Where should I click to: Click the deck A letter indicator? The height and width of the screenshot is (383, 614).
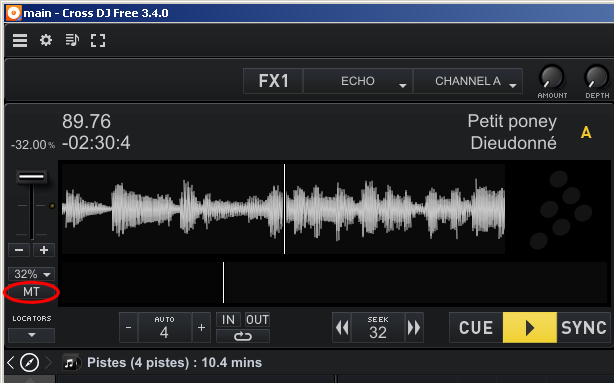[x=586, y=132]
